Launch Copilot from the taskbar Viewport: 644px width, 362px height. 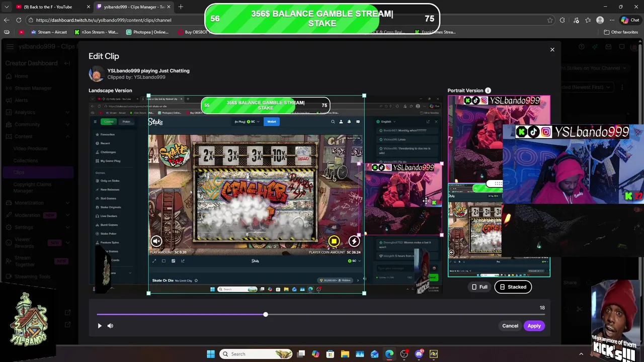(x=315, y=354)
